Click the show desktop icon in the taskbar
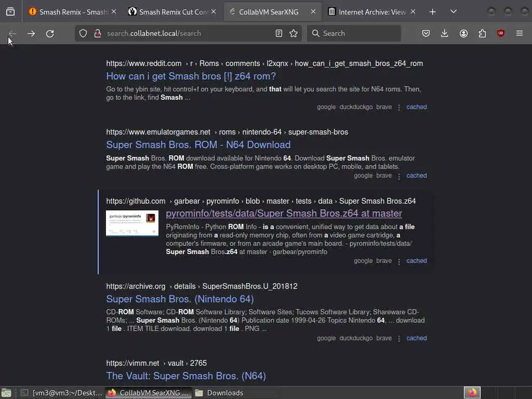Viewport: 532px width, 399px height. [x=6, y=393]
